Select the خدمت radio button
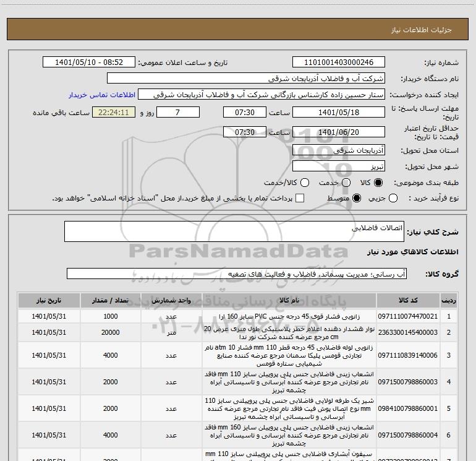The width and height of the screenshot is (476, 461). pos(346,183)
